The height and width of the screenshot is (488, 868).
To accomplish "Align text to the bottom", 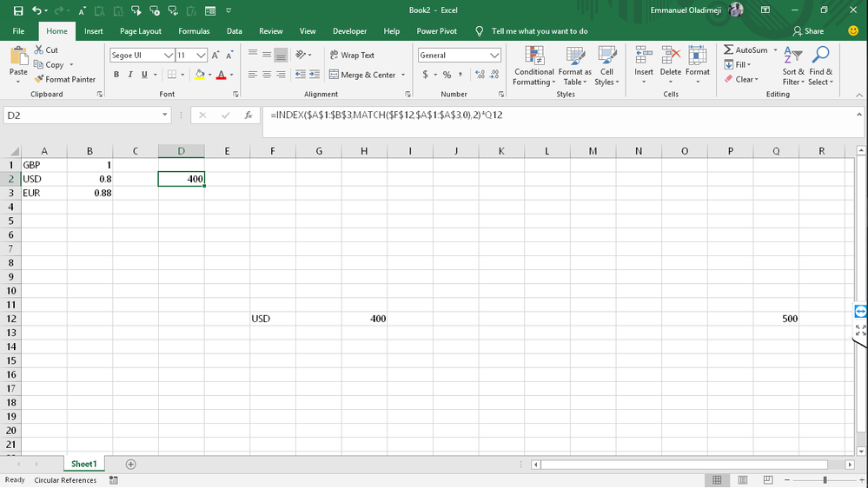I will [281, 54].
